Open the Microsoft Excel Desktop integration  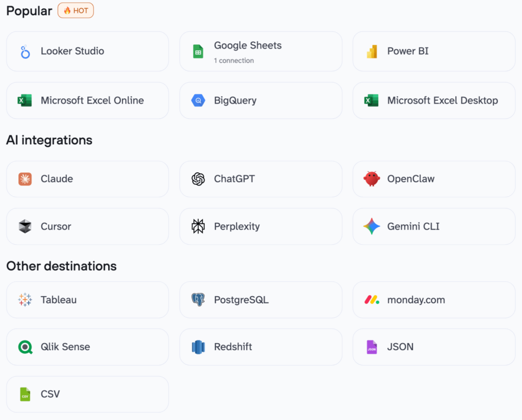[433, 100]
